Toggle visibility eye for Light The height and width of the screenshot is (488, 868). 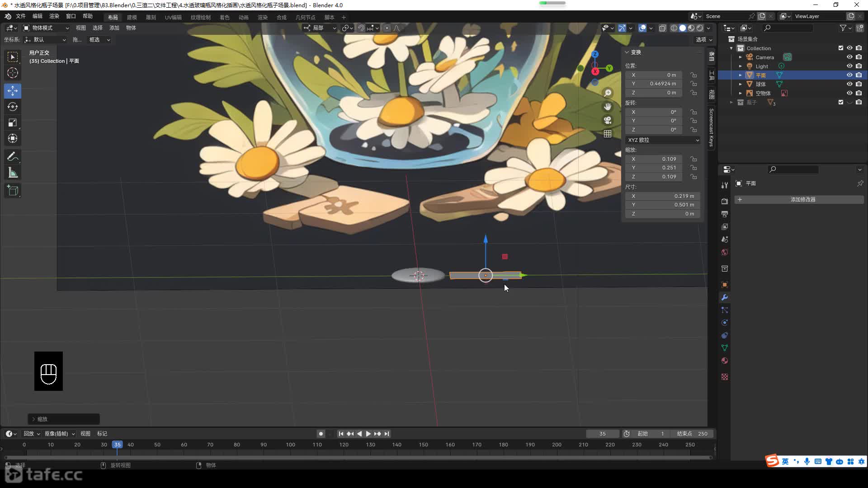pos(849,66)
